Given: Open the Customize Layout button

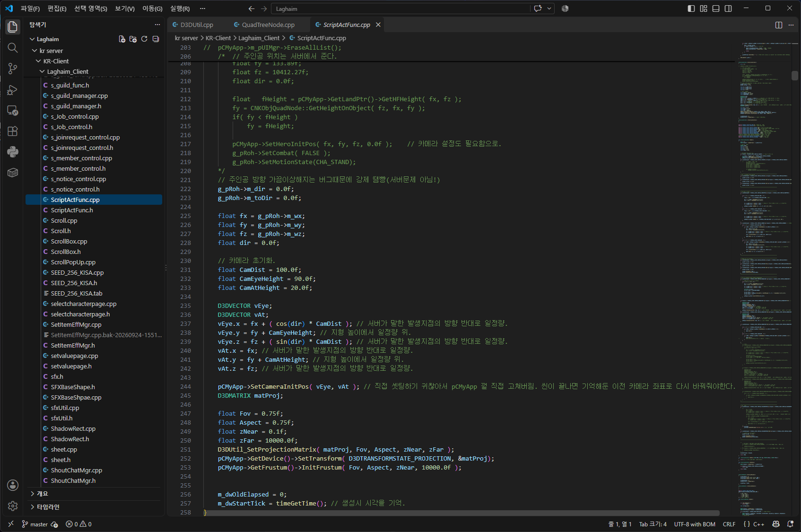Looking at the screenshot, I should tap(704, 9).
